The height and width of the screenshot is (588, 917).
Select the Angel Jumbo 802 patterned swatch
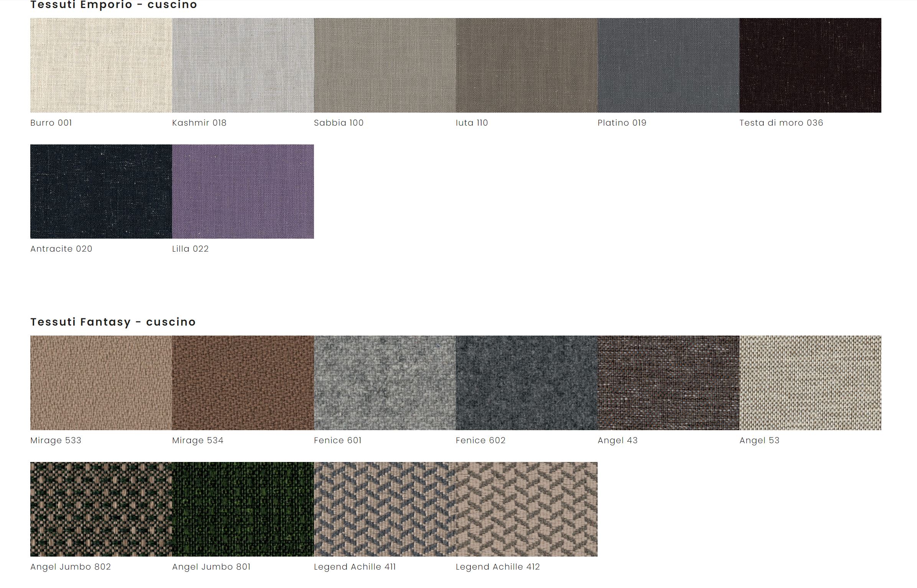click(x=101, y=509)
